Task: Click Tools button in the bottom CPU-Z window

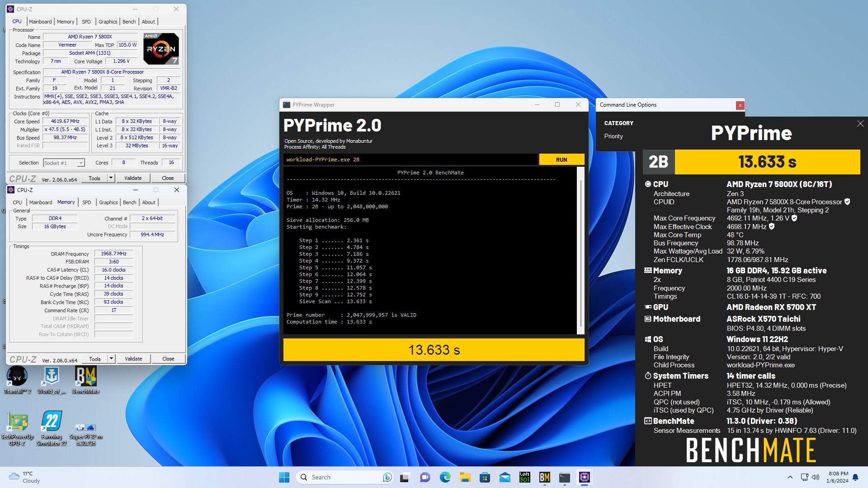Action: [95, 359]
